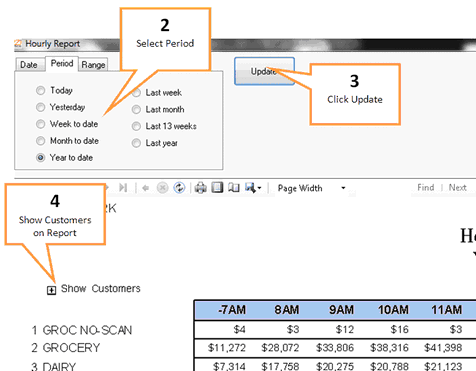Image resolution: width=476 pixels, height=371 pixels.
Task: Select the Today radio button
Action: coord(40,90)
